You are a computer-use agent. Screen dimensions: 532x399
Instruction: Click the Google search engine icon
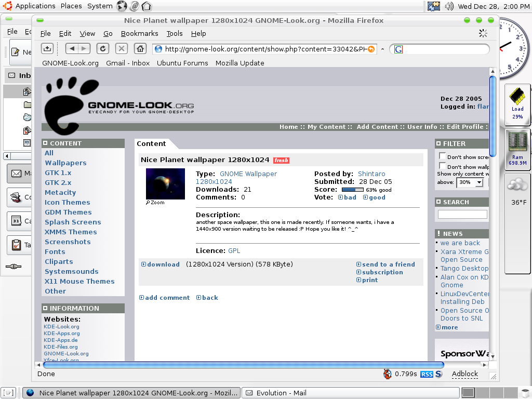(x=398, y=49)
